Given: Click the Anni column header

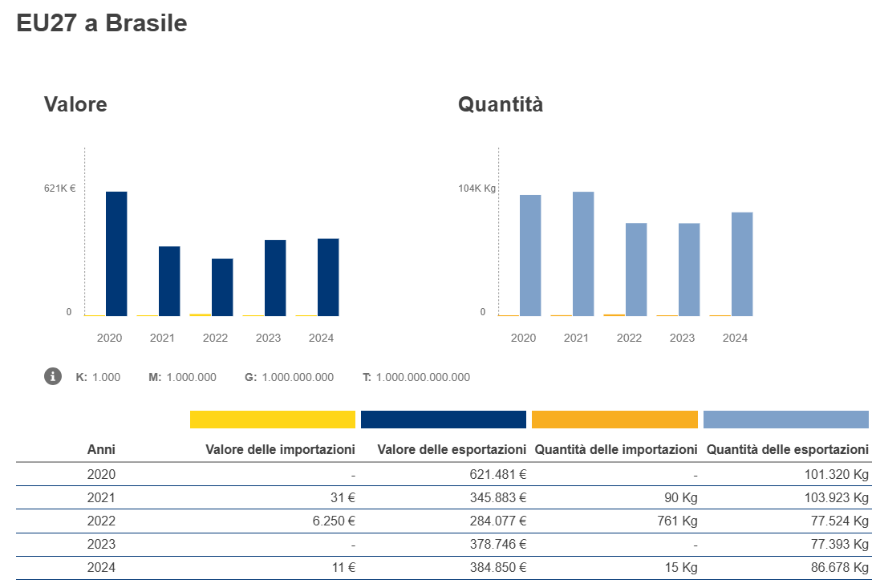Looking at the screenshot, I should [x=101, y=449].
